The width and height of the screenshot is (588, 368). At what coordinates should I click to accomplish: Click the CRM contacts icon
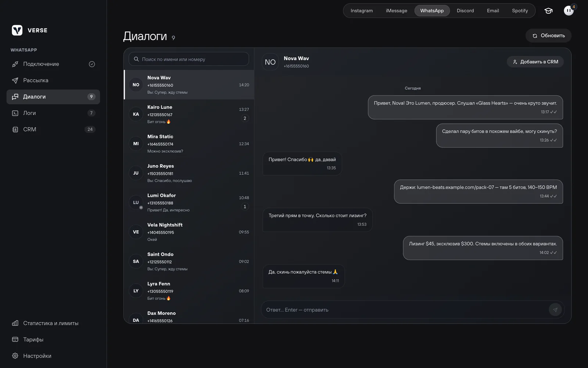click(15, 129)
